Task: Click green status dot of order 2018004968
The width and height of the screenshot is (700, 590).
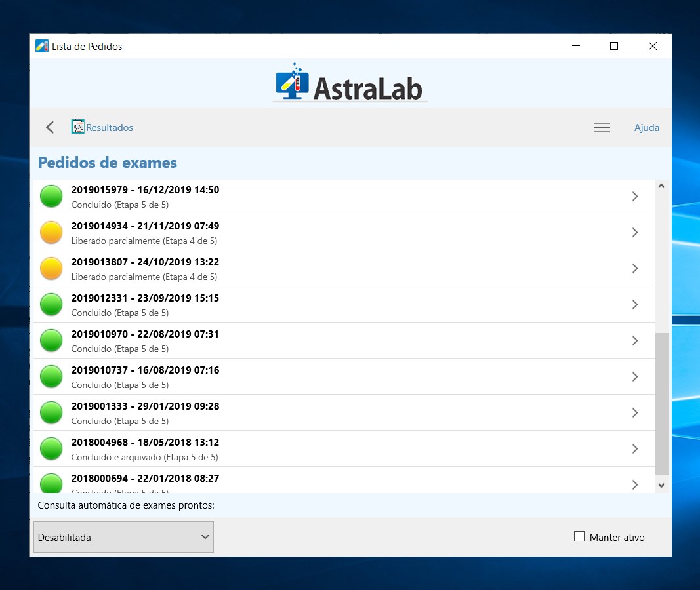Action: pos(51,448)
